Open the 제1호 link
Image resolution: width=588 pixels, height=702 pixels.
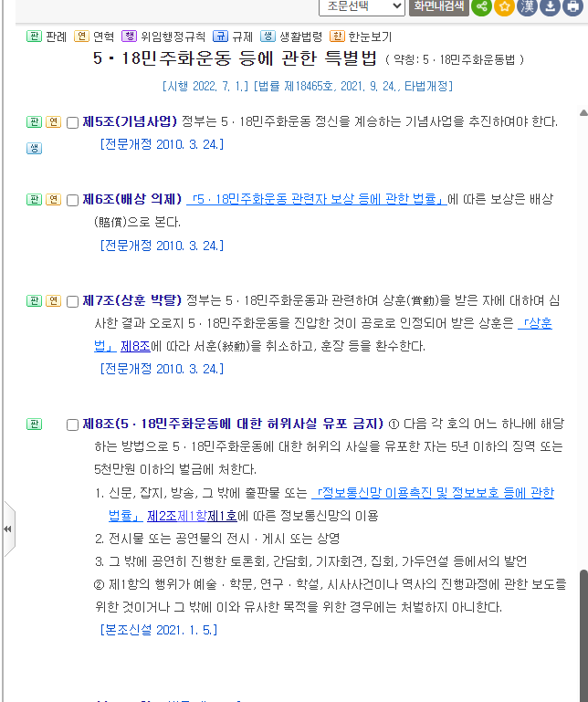[x=222, y=516]
